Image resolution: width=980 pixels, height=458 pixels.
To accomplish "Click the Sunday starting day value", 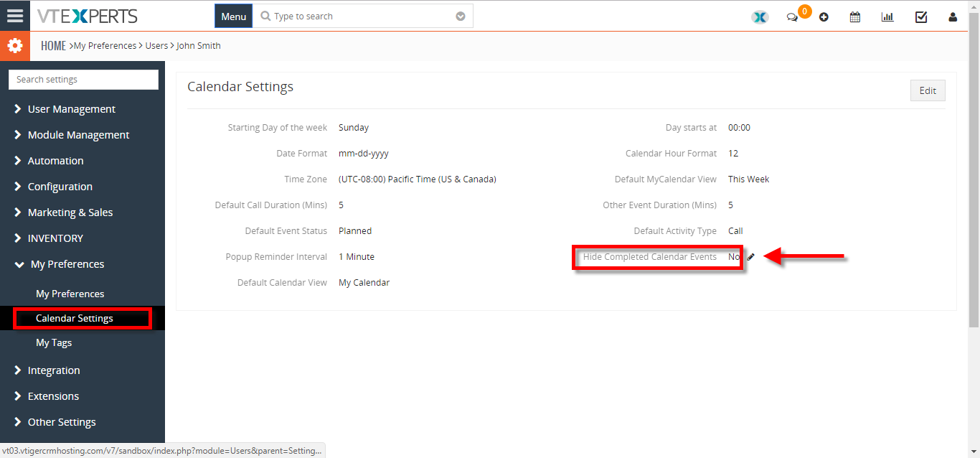I will click(x=354, y=128).
